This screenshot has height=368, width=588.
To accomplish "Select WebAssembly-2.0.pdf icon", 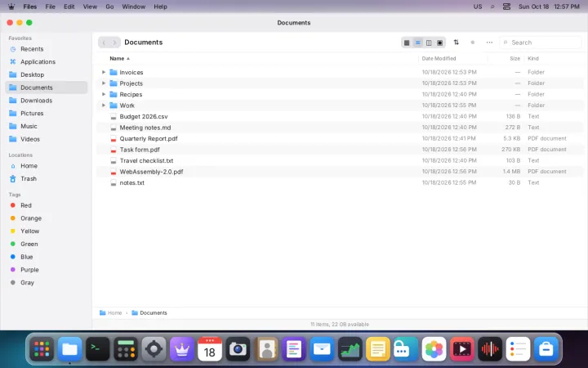I will pyautogui.click(x=114, y=172).
